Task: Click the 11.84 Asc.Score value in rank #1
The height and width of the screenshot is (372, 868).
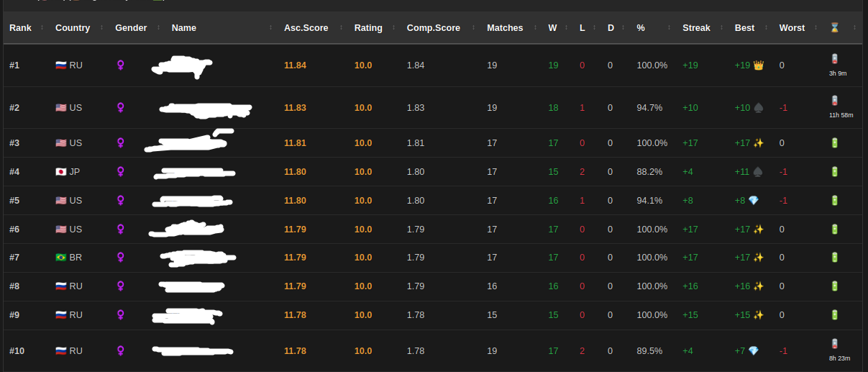Action: coord(295,65)
